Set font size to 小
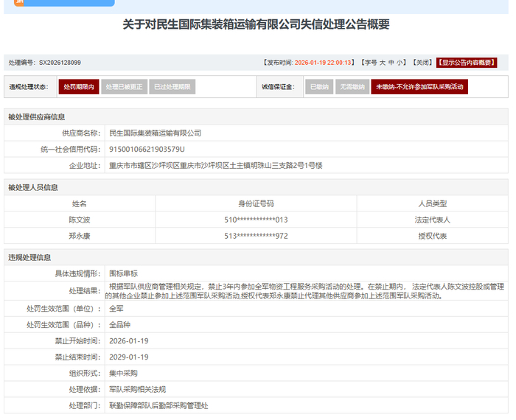This screenshot has height=420, width=516. [400, 63]
